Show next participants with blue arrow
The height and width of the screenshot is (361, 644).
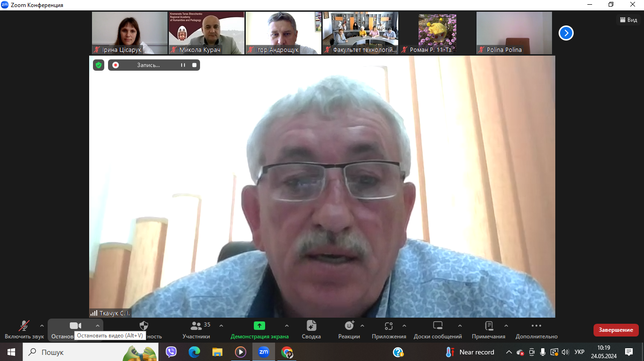click(x=566, y=33)
